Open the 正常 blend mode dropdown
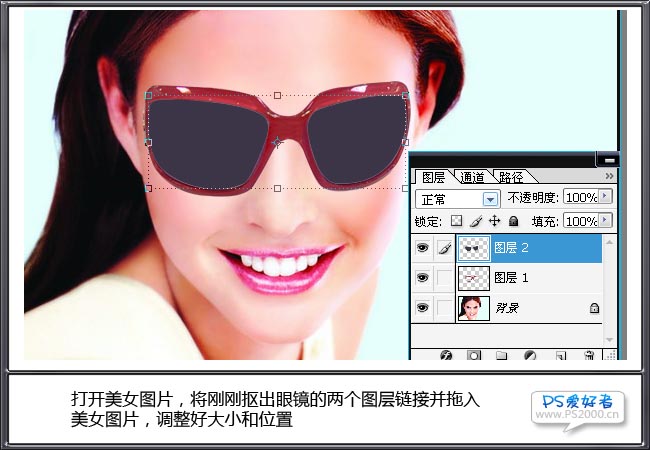The height and width of the screenshot is (450, 650). [x=490, y=199]
